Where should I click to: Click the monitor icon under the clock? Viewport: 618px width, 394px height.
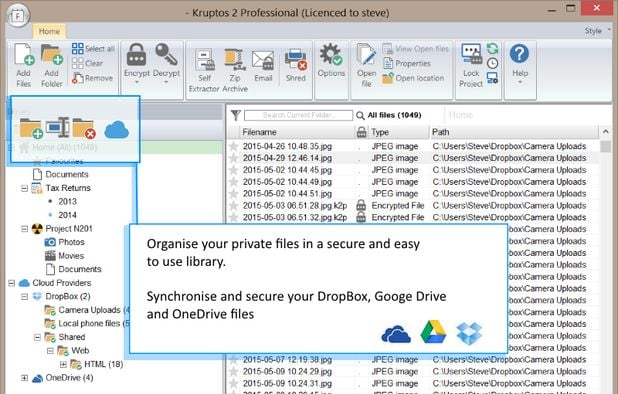point(493,78)
